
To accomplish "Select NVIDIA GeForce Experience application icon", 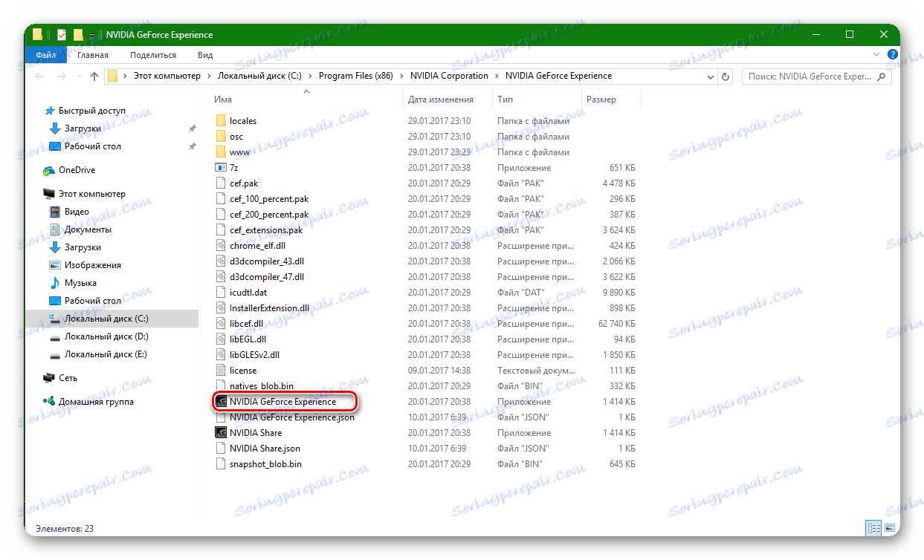I will point(220,402).
